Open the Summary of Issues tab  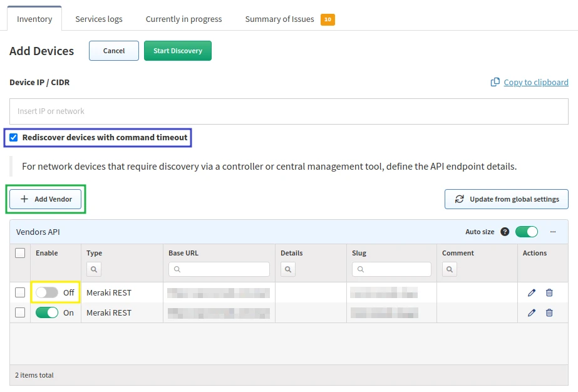click(280, 19)
